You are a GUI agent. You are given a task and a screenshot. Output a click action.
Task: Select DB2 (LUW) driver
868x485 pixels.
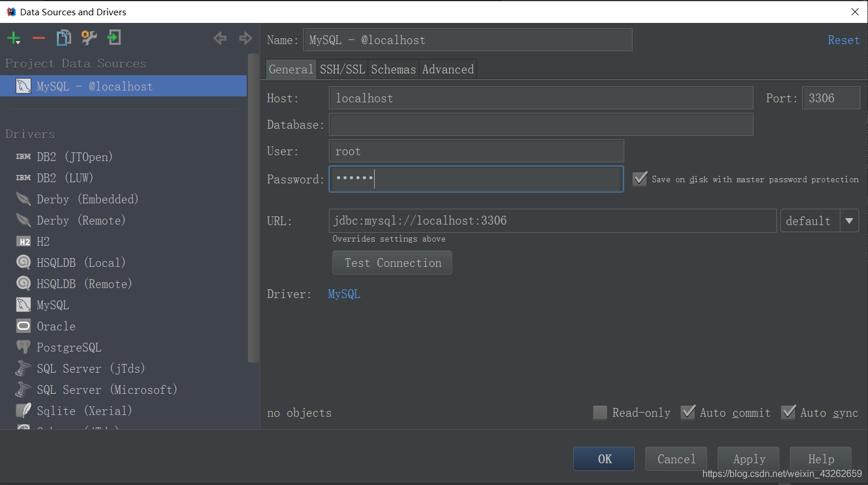65,178
